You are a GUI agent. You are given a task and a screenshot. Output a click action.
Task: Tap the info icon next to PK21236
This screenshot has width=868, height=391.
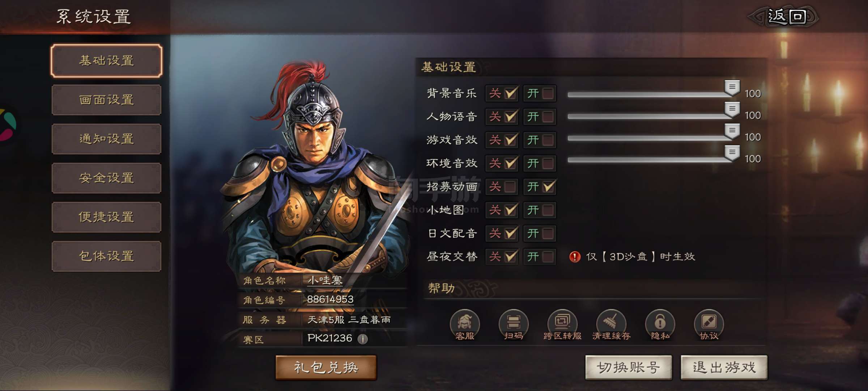tap(363, 339)
